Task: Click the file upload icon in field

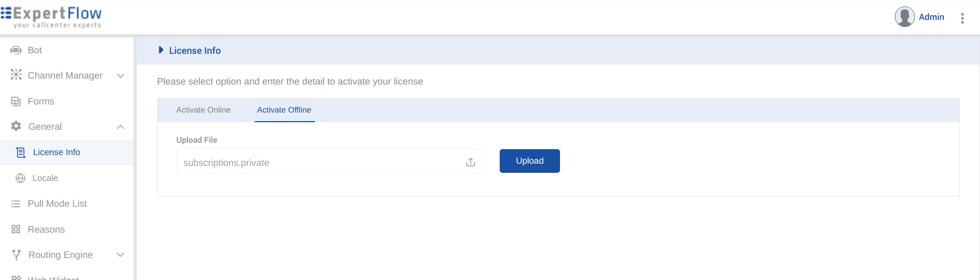Action: point(471,162)
